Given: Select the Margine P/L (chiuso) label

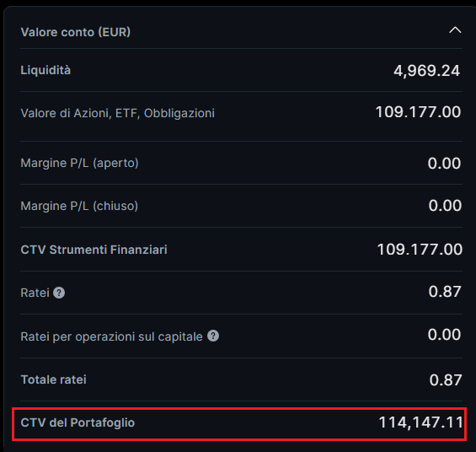Looking at the screenshot, I should (79, 207).
